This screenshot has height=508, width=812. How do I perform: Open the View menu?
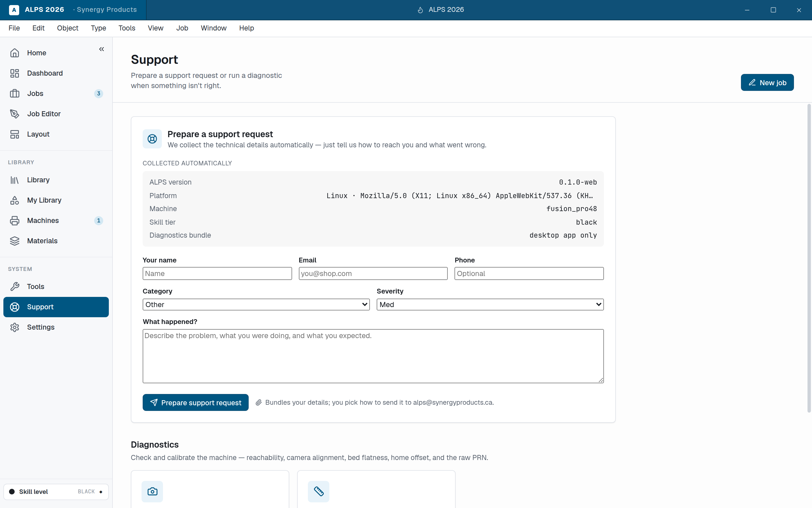155,28
